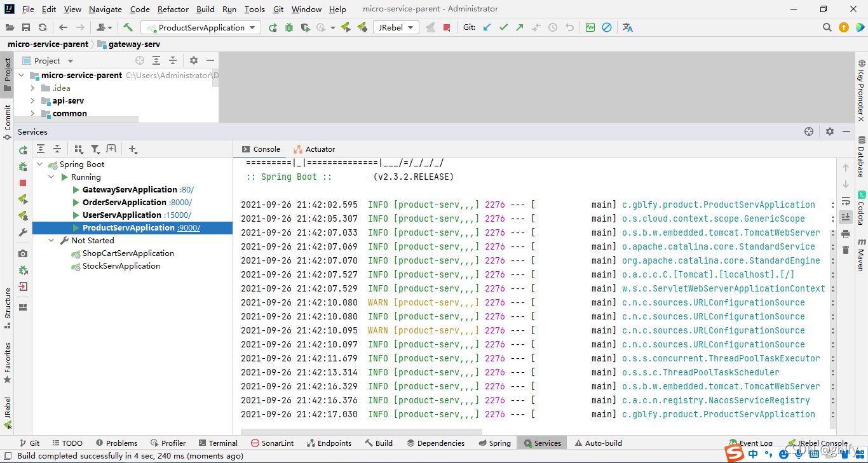868x463 pixels.
Task: Open ProductServApplication :9000/ link
Action: [x=189, y=228]
